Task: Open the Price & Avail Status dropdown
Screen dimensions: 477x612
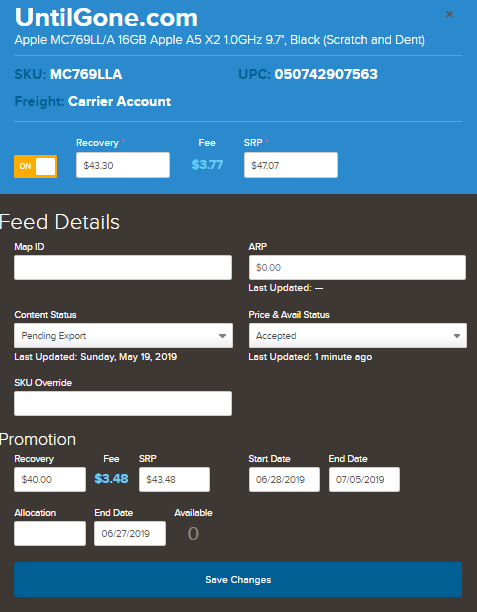Action: (358, 335)
